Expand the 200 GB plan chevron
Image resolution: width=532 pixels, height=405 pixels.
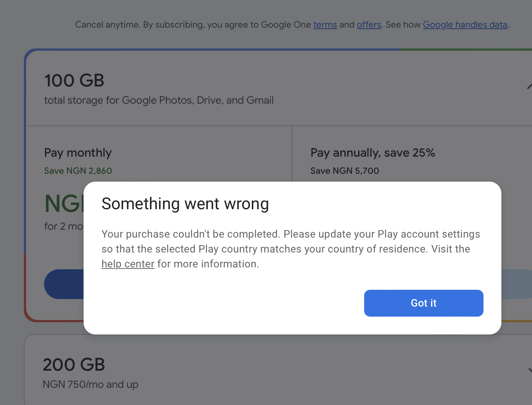[529, 370]
